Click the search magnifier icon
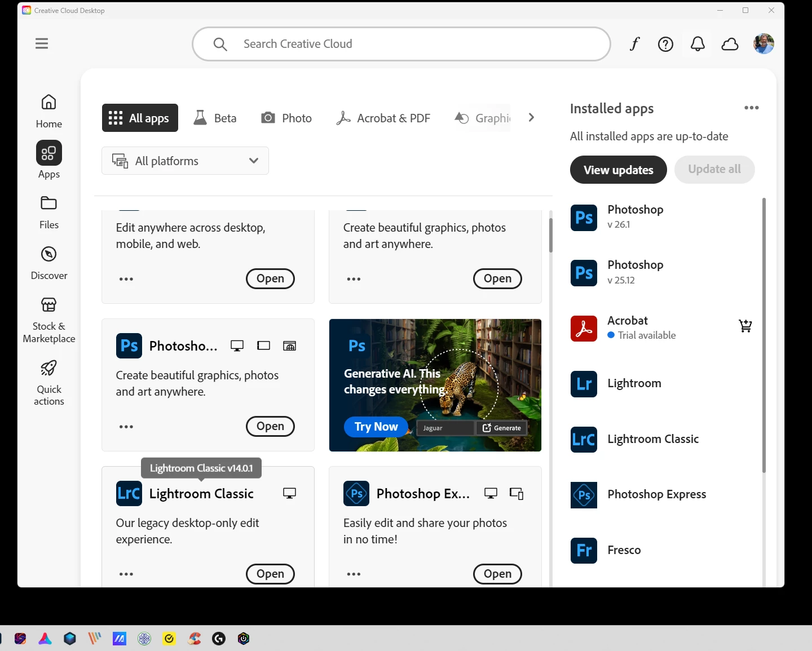This screenshot has height=651, width=812. (220, 44)
